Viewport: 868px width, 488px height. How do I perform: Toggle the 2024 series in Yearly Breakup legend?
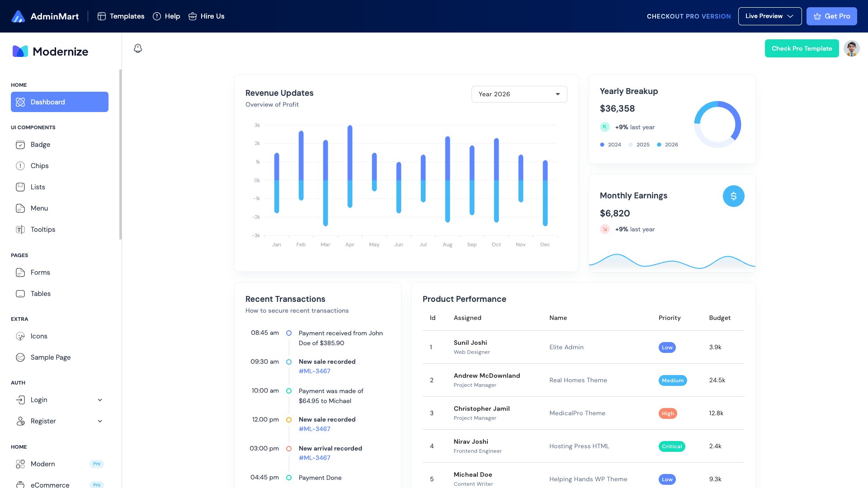[611, 145]
